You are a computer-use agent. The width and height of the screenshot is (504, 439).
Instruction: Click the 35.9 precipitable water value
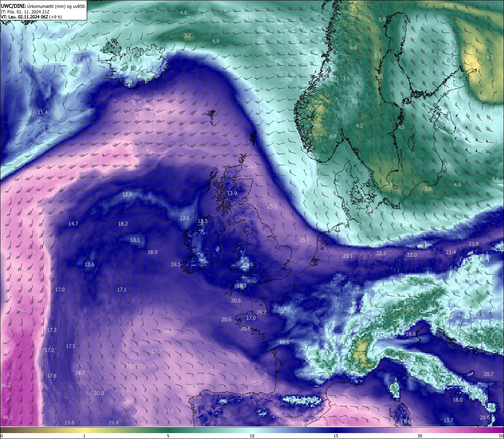(30, 195)
